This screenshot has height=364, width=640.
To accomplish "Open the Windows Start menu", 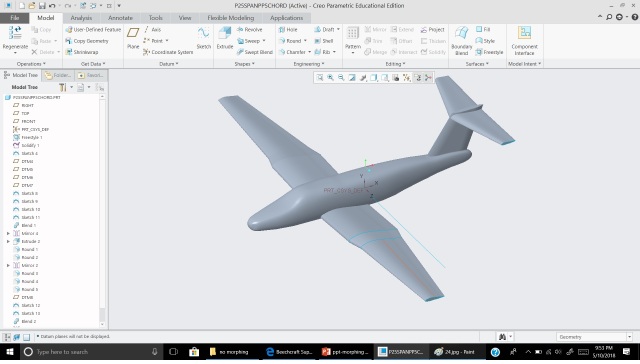I will click(x=10, y=352).
